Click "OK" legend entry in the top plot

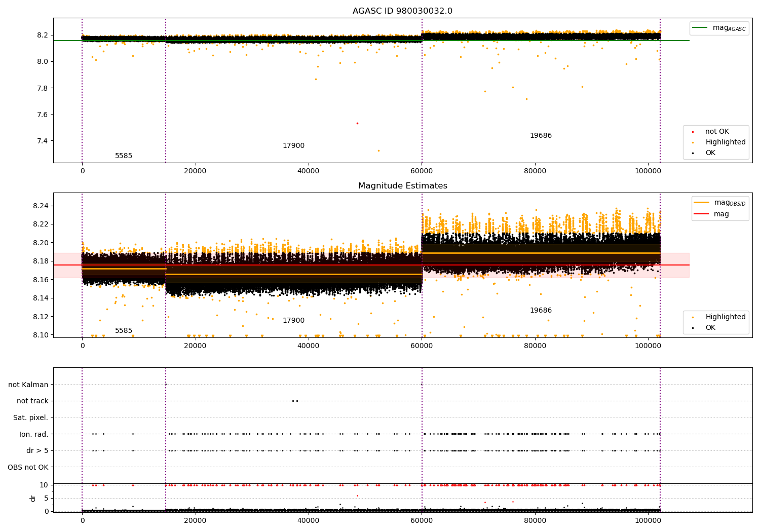[x=710, y=153]
